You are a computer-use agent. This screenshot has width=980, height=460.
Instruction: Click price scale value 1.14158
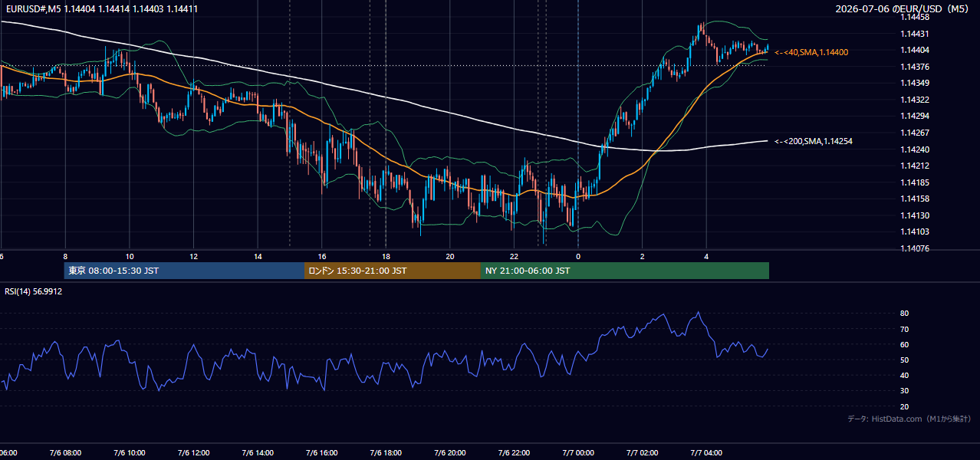914,199
